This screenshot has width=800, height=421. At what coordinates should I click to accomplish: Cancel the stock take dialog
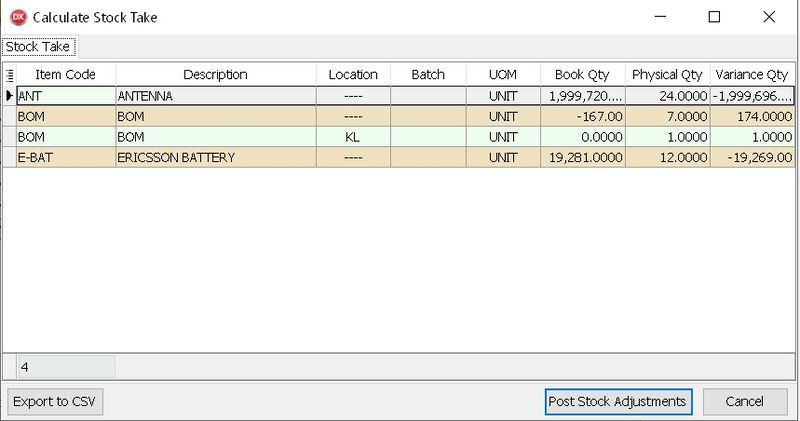[x=745, y=401]
